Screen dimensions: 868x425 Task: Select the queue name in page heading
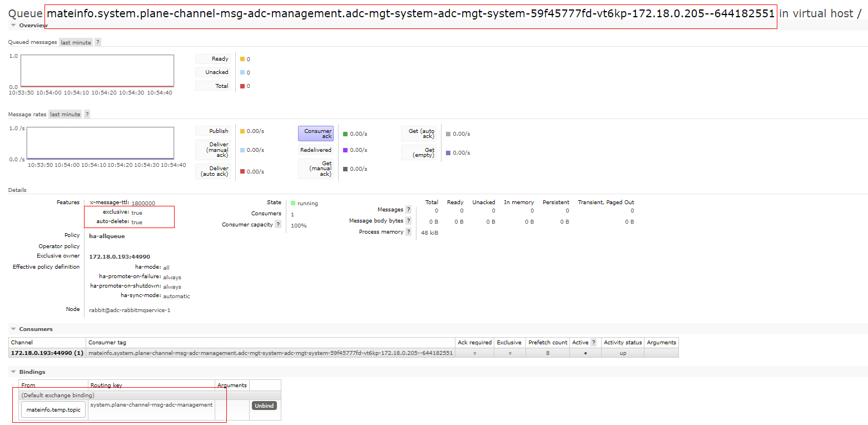(410, 13)
